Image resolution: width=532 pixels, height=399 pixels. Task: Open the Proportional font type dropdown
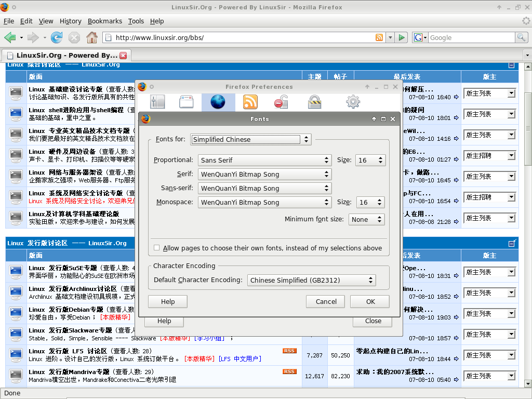click(x=264, y=160)
